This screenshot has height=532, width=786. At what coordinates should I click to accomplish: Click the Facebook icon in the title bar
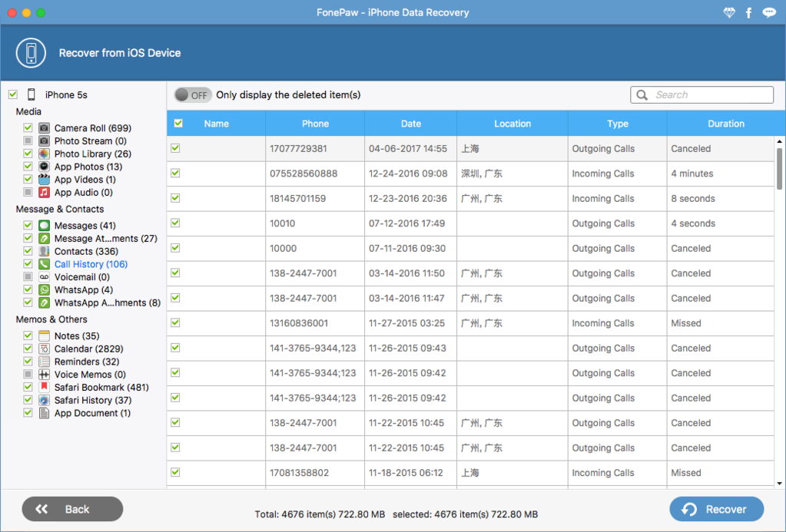[748, 12]
